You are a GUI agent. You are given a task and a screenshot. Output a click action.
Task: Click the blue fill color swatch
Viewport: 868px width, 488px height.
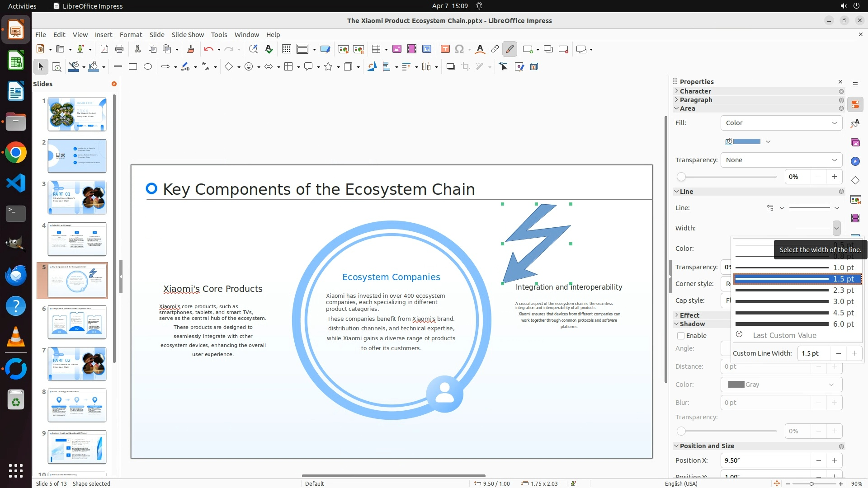click(x=746, y=141)
